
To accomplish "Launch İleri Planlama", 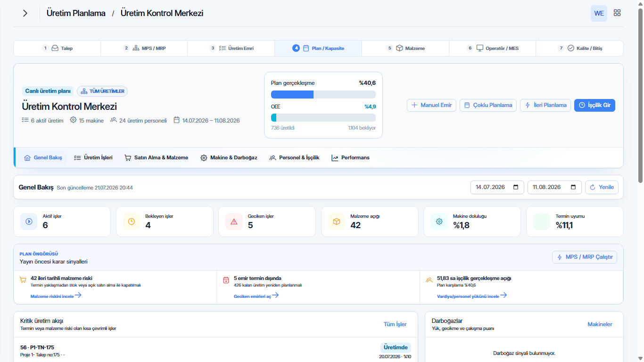I will 545,105.
